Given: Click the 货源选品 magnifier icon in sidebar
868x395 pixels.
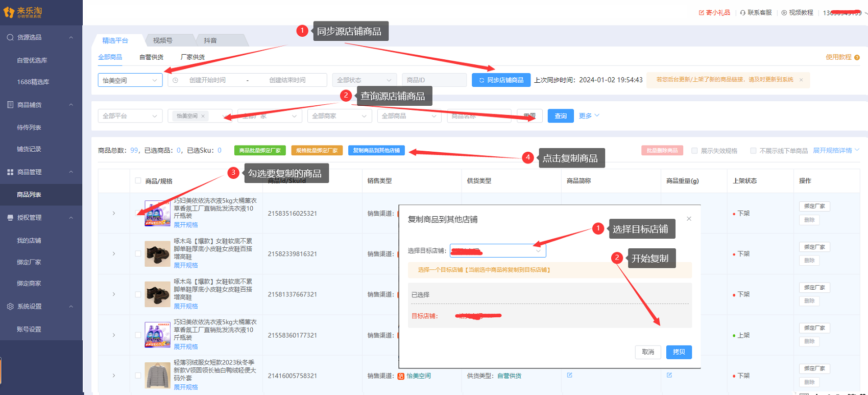Looking at the screenshot, I should 10,37.
